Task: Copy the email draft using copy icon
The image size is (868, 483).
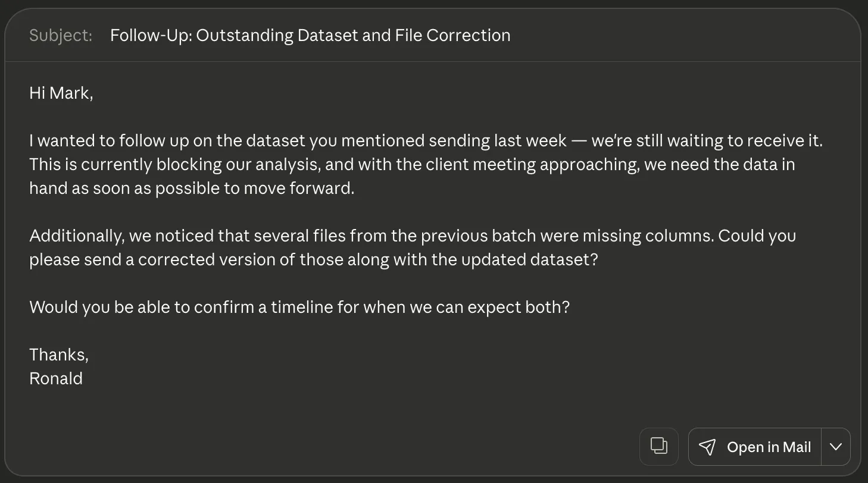Action: click(658, 446)
